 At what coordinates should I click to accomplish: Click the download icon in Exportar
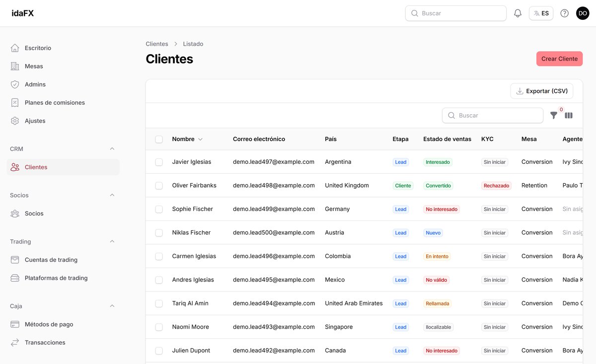pyautogui.click(x=520, y=91)
